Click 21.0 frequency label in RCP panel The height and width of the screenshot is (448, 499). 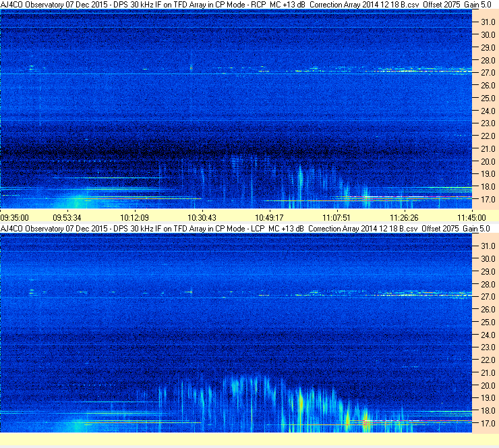point(488,149)
